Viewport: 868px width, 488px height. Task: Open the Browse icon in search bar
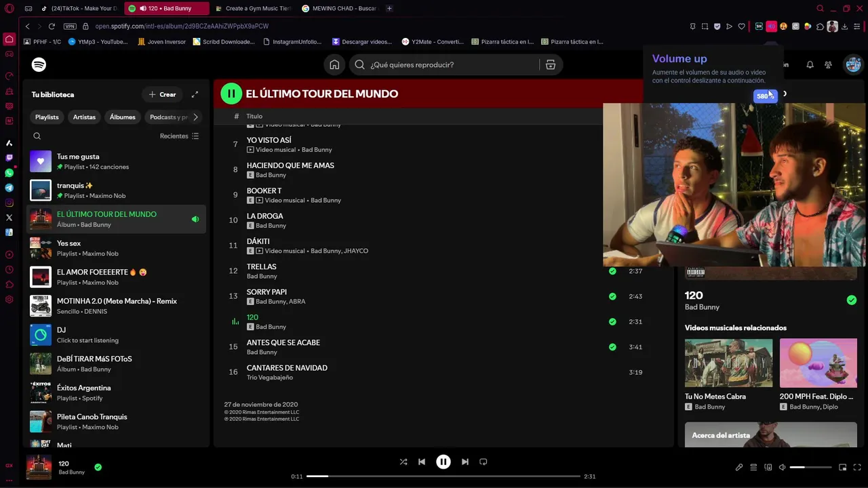coord(550,64)
